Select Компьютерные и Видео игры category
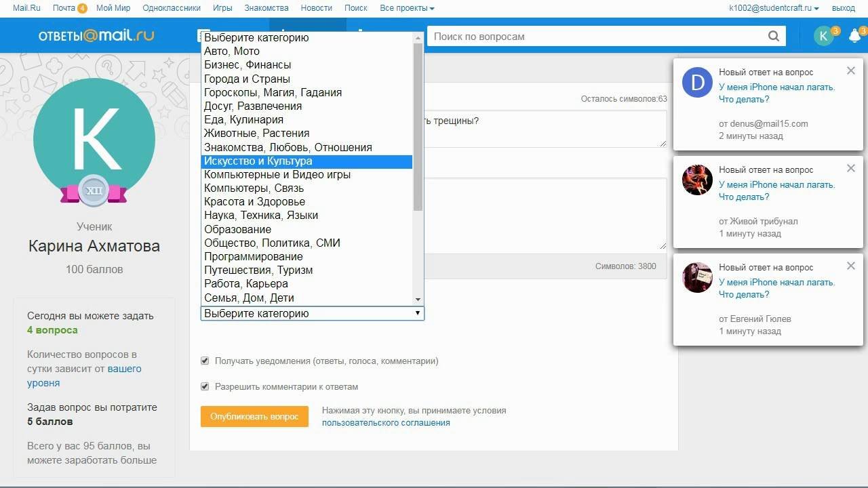Viewport: 868px width, 488px height. [307, 175]
